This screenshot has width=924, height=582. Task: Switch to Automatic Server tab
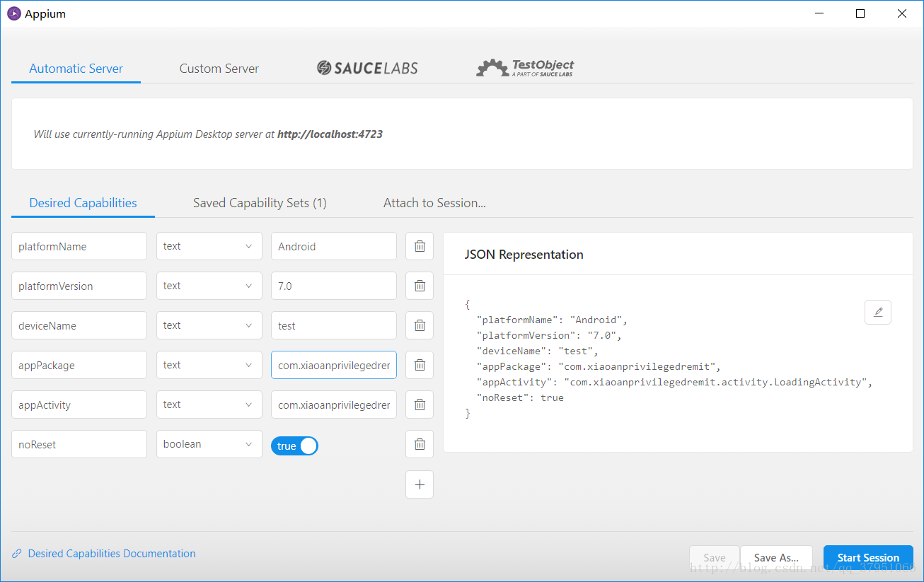tap(76, 69)
